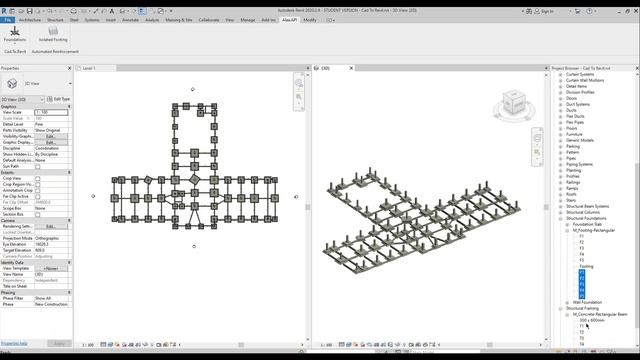Click Edit button for Visibility/Graphics Overrides
This screenshot has width=640, height=360.
(x=51, y=136)
